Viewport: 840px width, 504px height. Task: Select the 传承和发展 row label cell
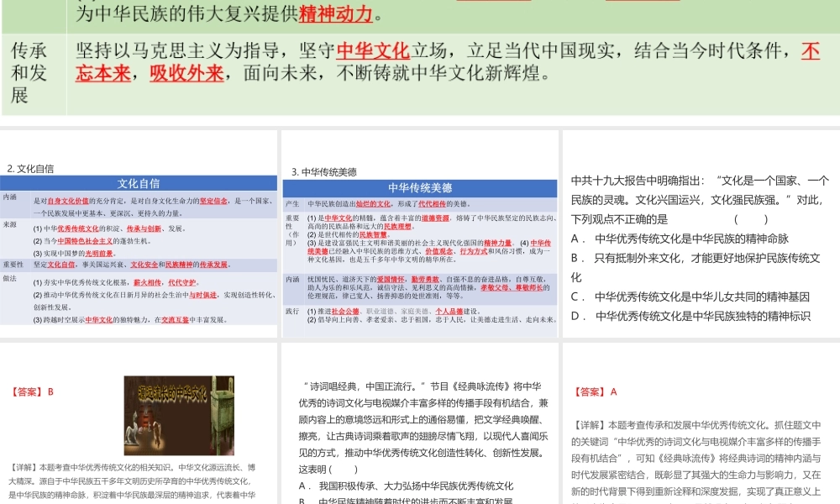(x=34, y=74)
